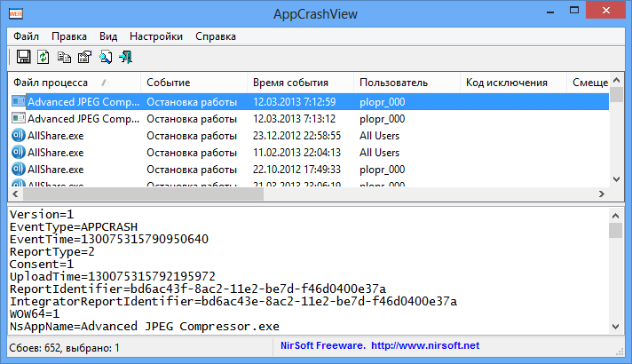This screenshot has height=364, width=632.
Task: Click right arrow of horizontal scrollbar
Action: click(x=602, y=194)
